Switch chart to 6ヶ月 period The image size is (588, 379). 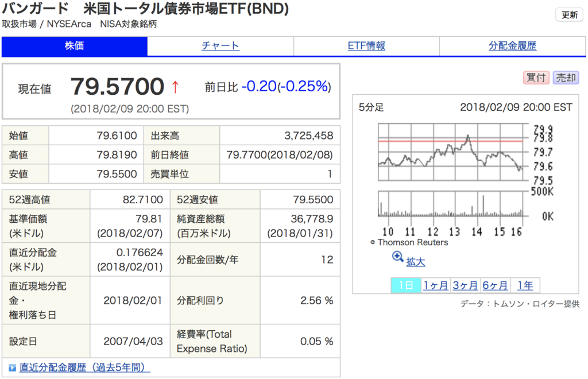coord(494,285)
